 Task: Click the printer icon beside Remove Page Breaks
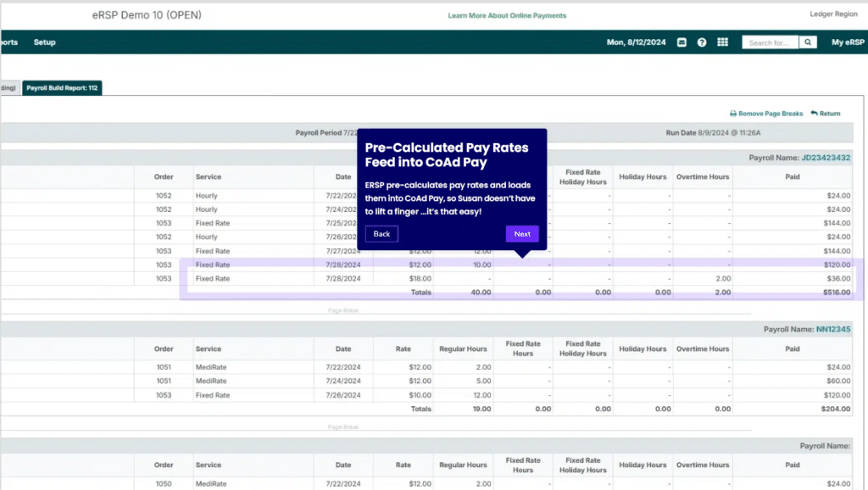(733, 114)
